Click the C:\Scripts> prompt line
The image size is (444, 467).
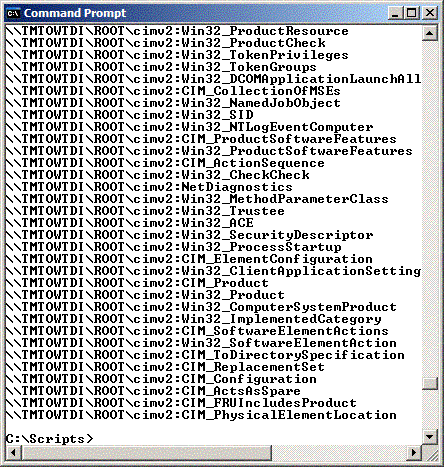[x=49, y=439]
